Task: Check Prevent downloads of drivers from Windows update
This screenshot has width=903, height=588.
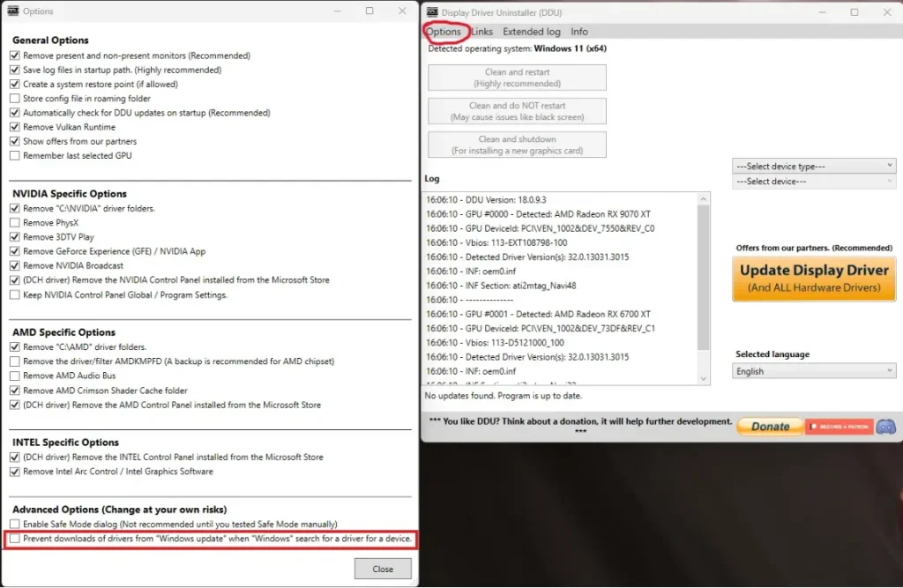Action: (x=15, y=539)
